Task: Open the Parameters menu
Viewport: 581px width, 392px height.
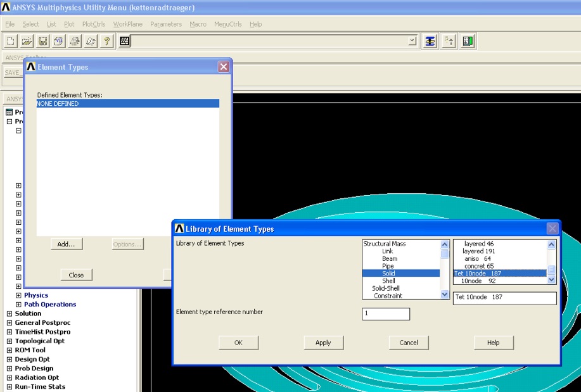Action: (166, 24)
